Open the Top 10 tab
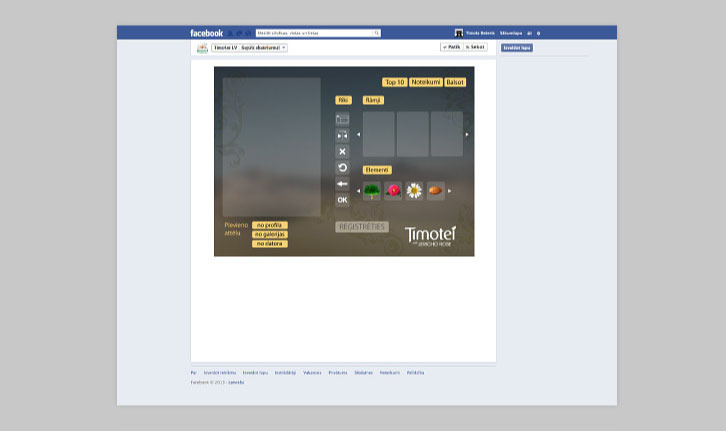The image size is (726, 431). 394,82
